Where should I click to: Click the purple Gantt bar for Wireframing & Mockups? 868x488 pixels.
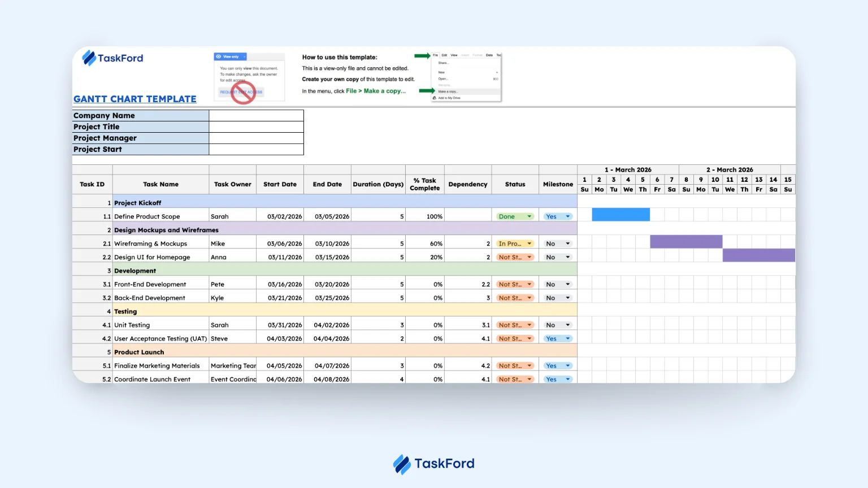[686, 242]
